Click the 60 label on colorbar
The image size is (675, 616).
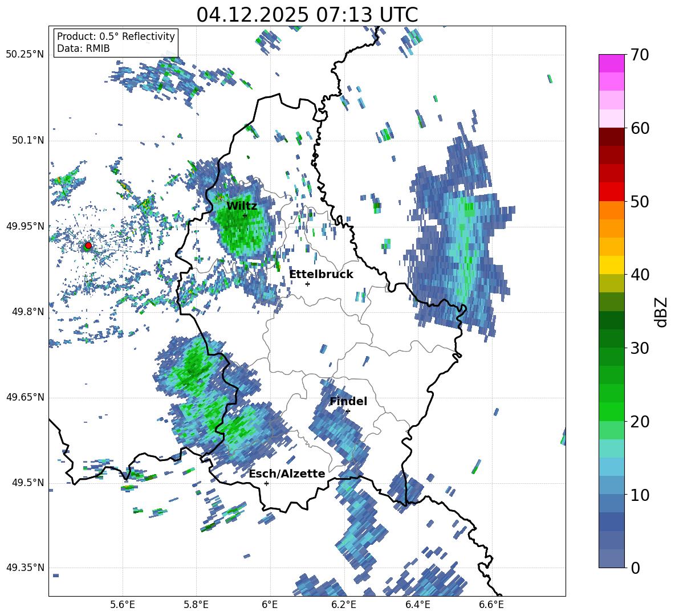640,128
